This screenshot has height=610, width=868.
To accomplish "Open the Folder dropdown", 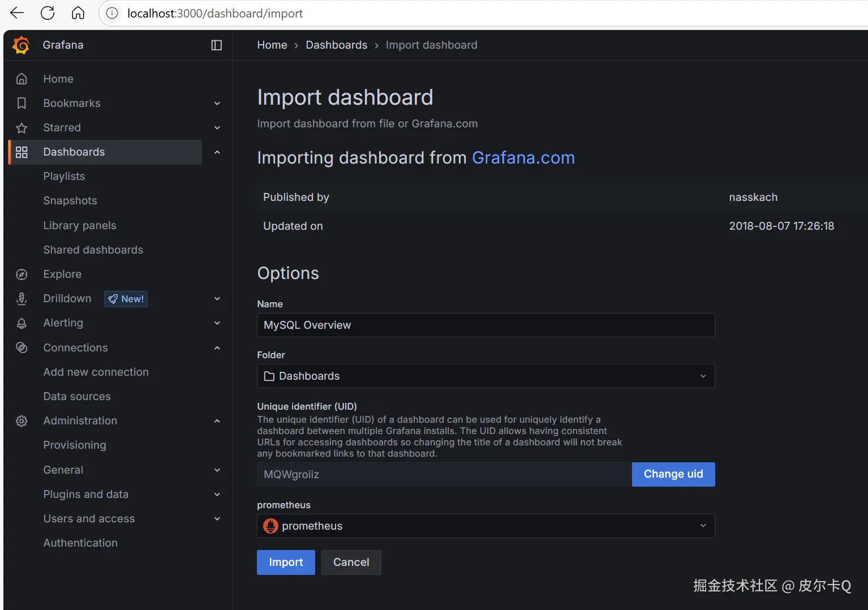I will 485,376.
